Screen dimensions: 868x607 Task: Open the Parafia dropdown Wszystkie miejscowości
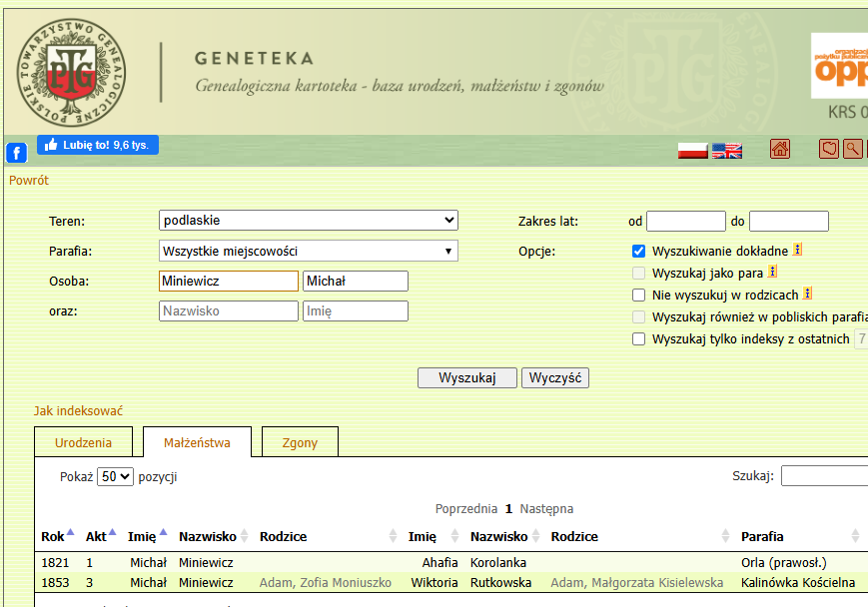309,252
